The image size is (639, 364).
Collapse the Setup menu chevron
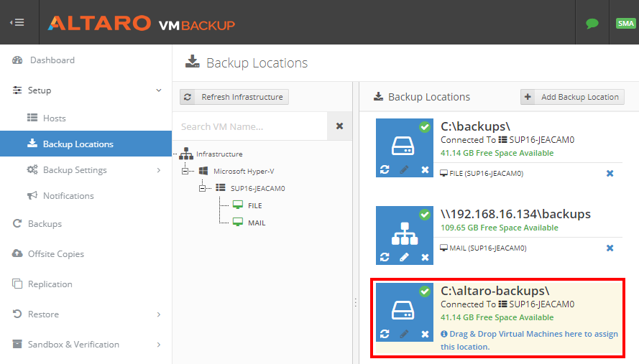pyautogui.click(x=159, y=90)
